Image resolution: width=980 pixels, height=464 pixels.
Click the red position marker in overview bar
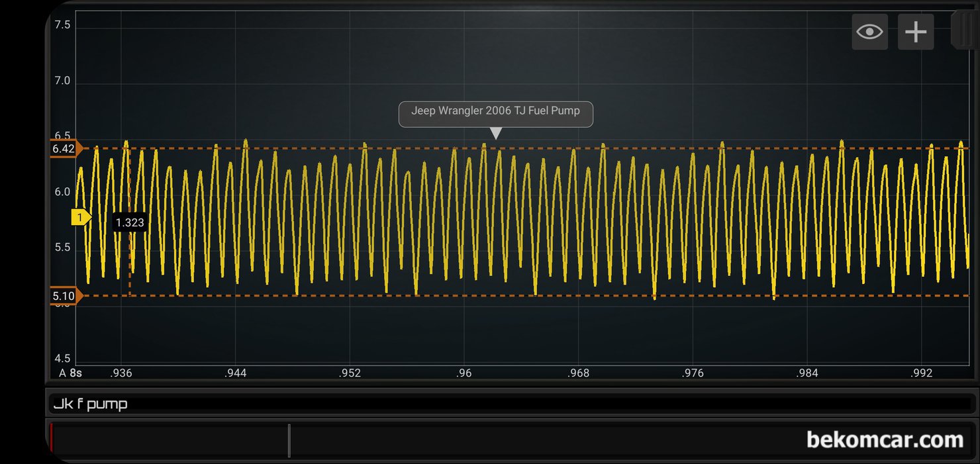click(x=52, y=438)
